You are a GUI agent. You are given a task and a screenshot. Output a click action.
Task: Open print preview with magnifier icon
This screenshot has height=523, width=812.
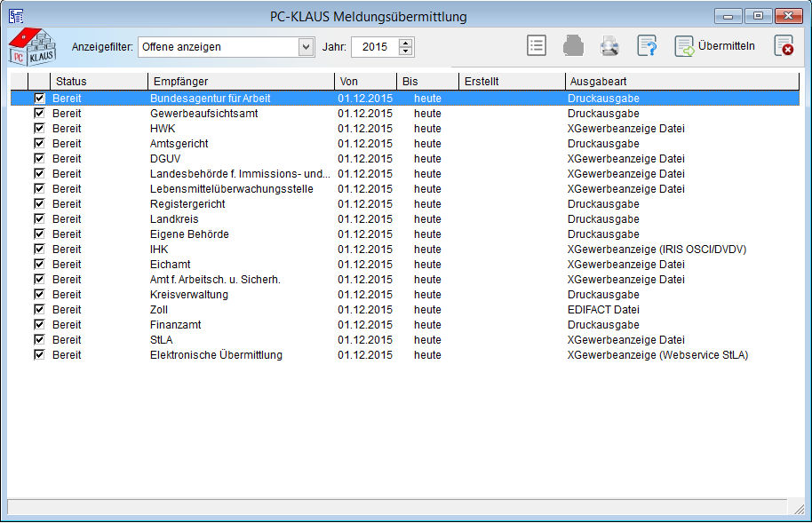coord(609,46)
